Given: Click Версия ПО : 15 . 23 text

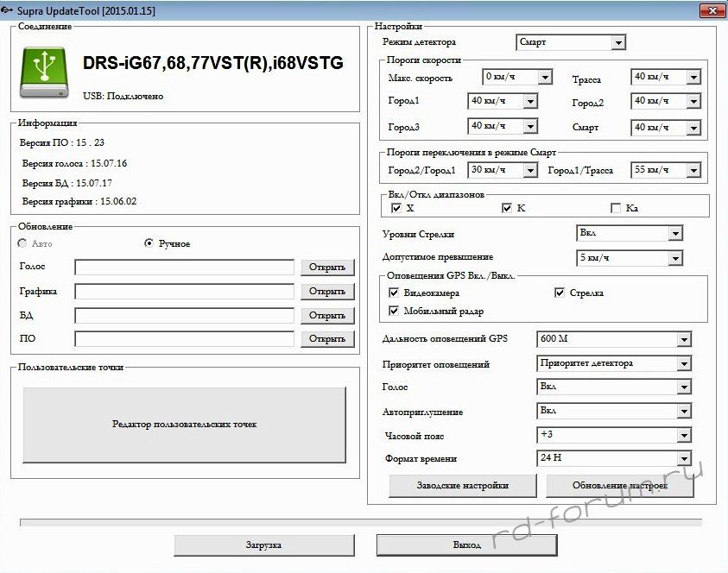Looking at the screenshot, I should 62,143.
